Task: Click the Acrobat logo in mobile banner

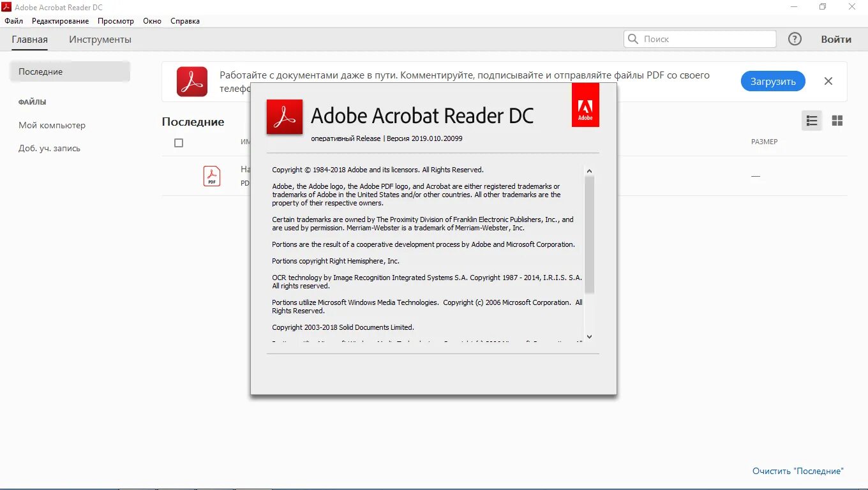Action: tap(192, 82)
